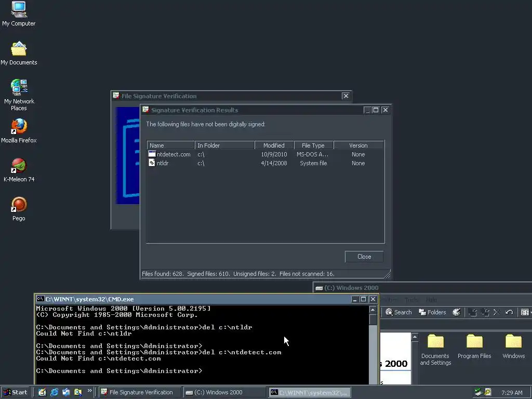Launch Outlook Express from Quick Launch

click(x=66, y=392)
